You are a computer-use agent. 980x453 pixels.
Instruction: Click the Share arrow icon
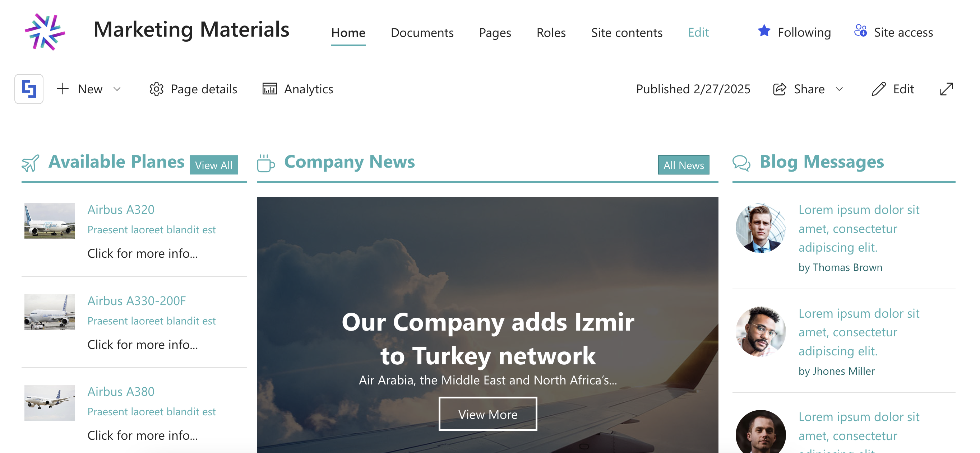click(780, 89)
